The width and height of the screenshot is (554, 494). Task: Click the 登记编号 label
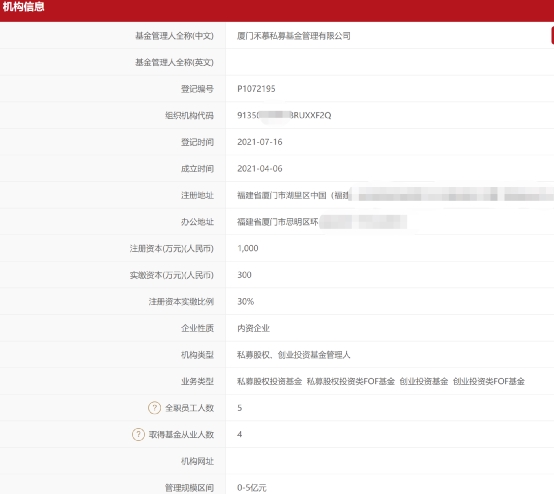[x=198, y=89]
